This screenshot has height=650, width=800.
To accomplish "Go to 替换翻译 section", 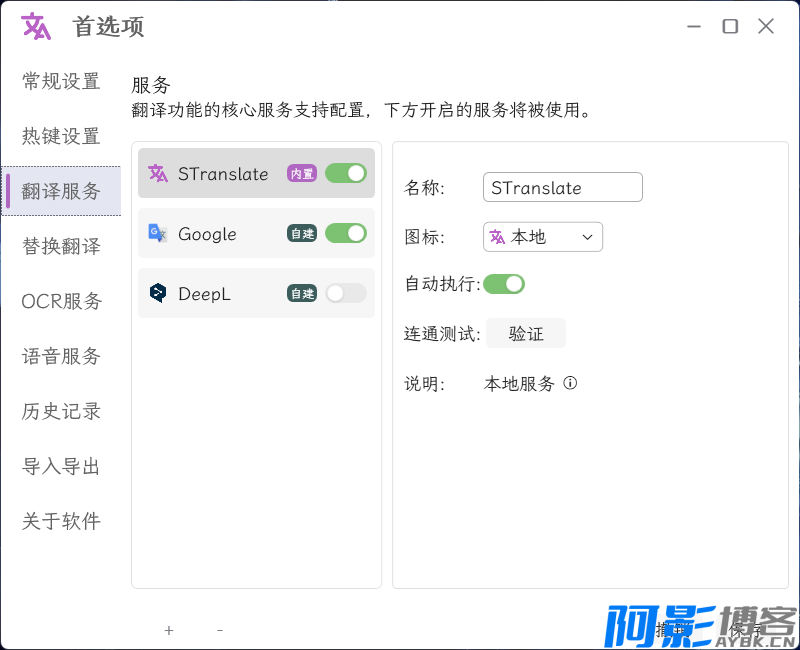I will point(61,246).
